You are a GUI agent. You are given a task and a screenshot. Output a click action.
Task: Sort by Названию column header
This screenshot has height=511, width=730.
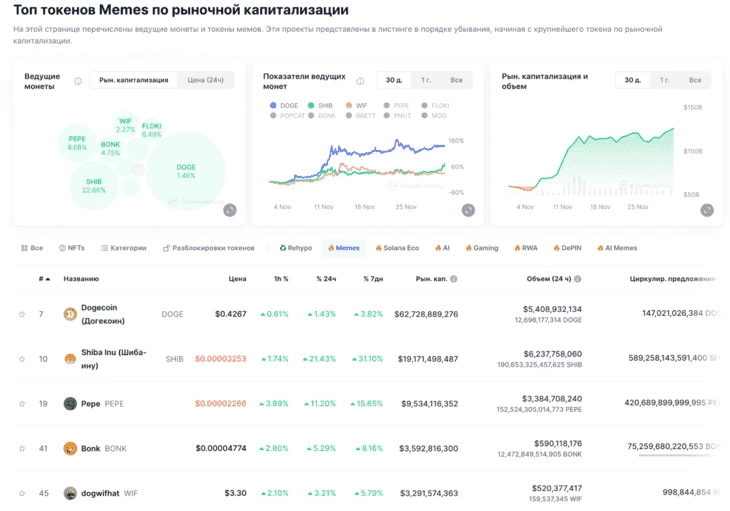[x=81, y=279]
